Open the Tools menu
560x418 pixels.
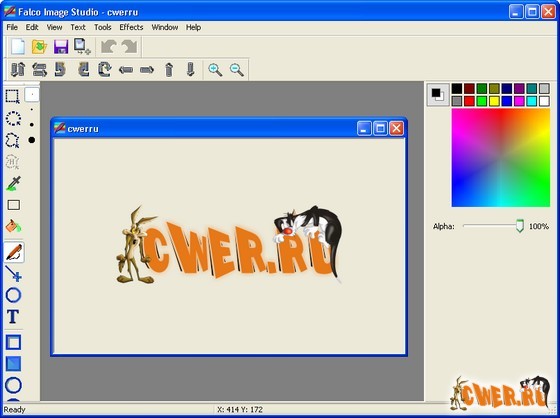(x=102, y=27)
